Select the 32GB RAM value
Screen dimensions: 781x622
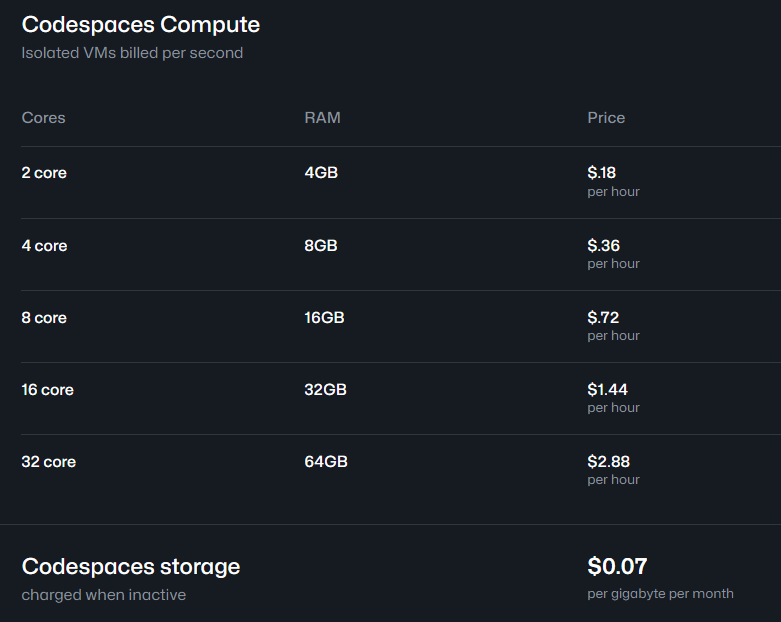[325, 389]
